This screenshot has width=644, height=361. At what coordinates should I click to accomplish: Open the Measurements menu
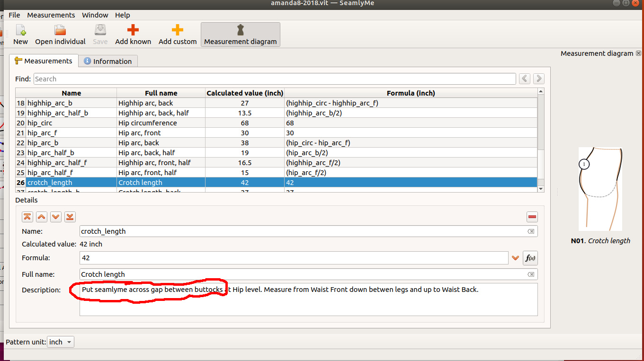(x=51, y=15)
